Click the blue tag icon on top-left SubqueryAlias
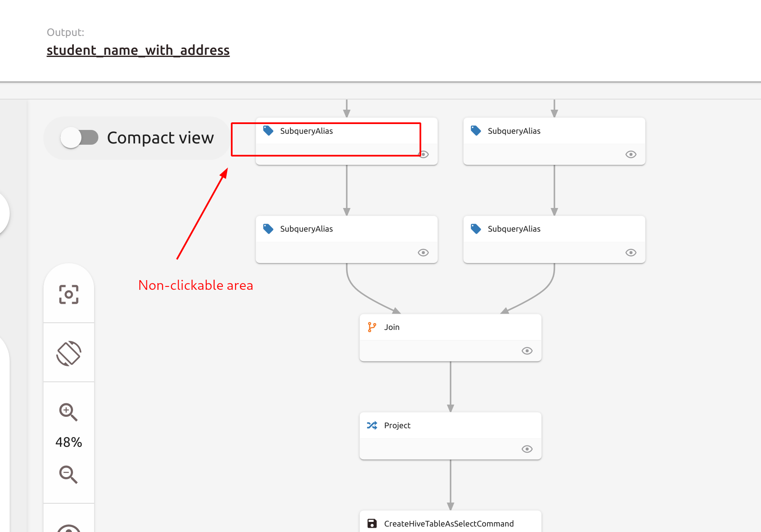The image size is (761, 532). (x=268, y=131)
